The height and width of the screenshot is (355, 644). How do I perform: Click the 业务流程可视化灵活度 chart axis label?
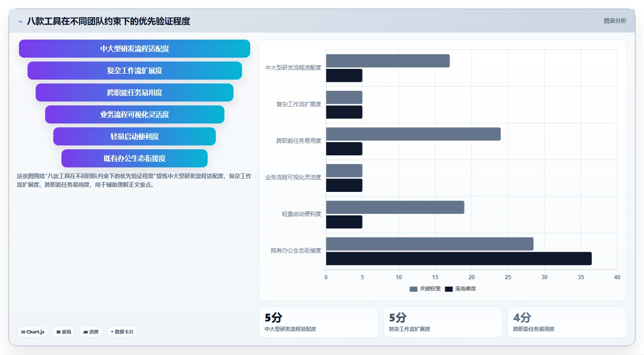tap(293, 177)
